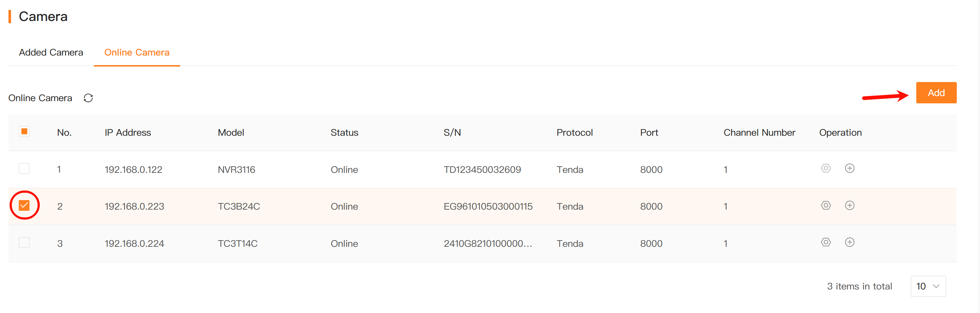Click plus icon for camera 192.168.0.224
This screenshot has width=980, height=313.
(850, 242)
